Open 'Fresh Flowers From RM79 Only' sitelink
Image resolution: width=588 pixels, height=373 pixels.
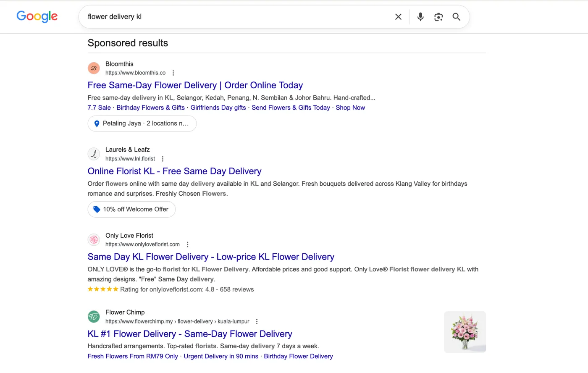click(133, 356)
